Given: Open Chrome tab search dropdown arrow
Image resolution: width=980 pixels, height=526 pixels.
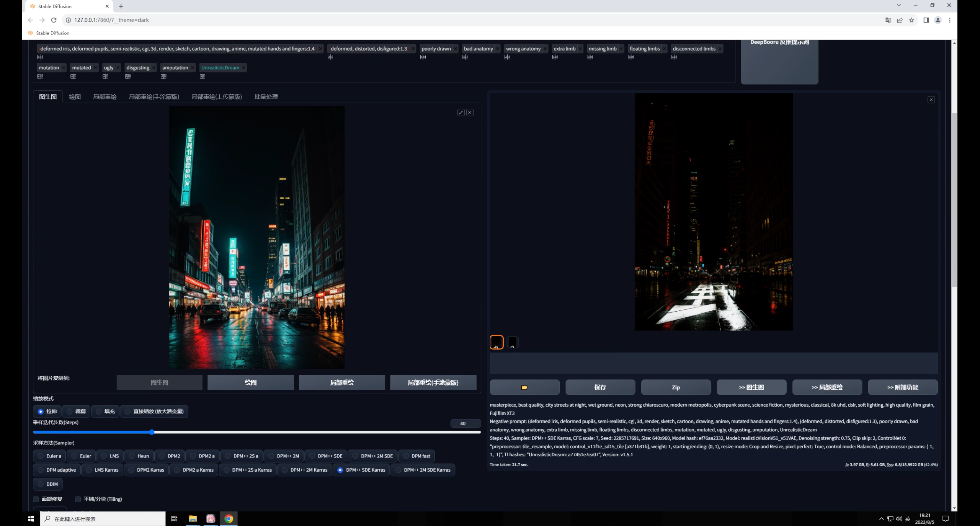Looking at the screenshot, I should [x=898, y=5].
